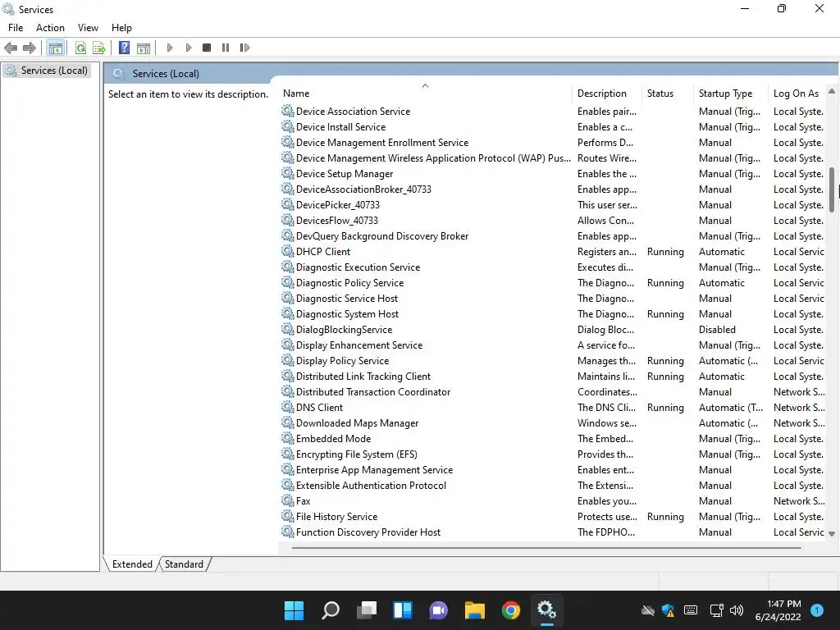Click the Restart Service toolbar icon
Screen dimensions: 840x630
point(244,48)
